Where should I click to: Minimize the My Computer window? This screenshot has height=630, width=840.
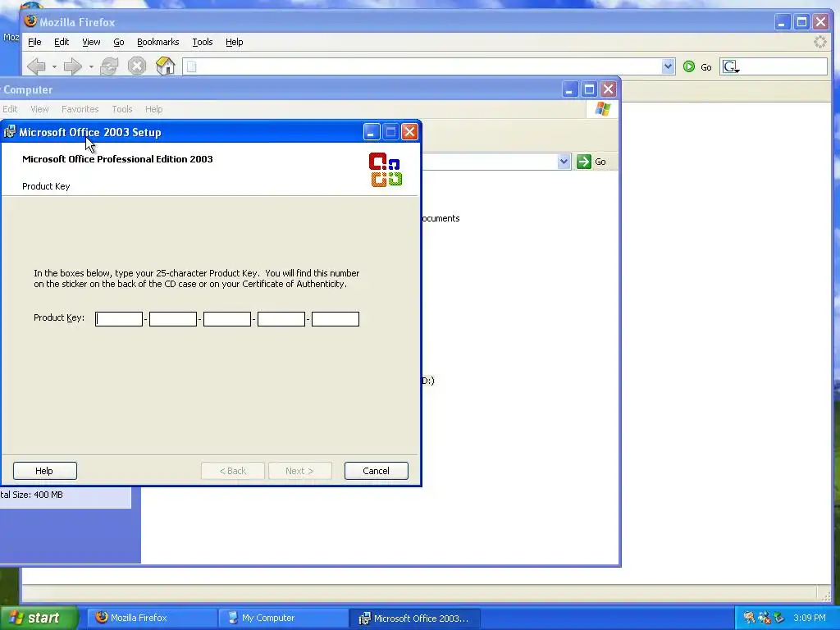(x=569, y=89)
